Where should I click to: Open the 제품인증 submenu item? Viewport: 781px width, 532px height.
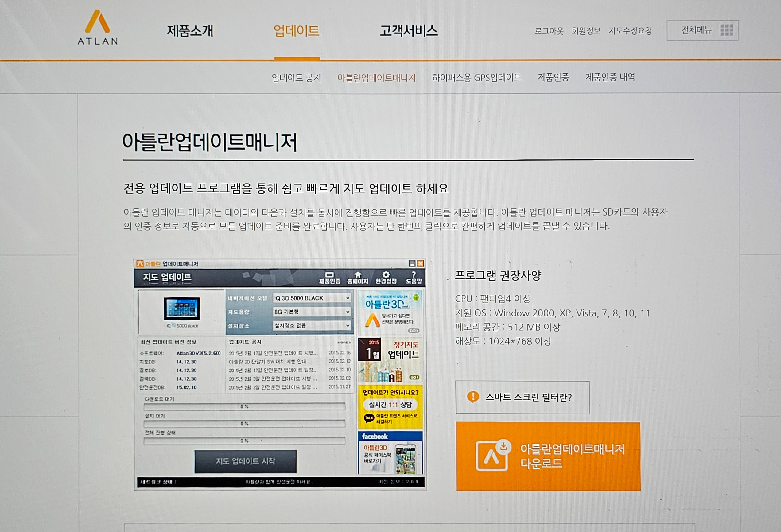[553, 77]
